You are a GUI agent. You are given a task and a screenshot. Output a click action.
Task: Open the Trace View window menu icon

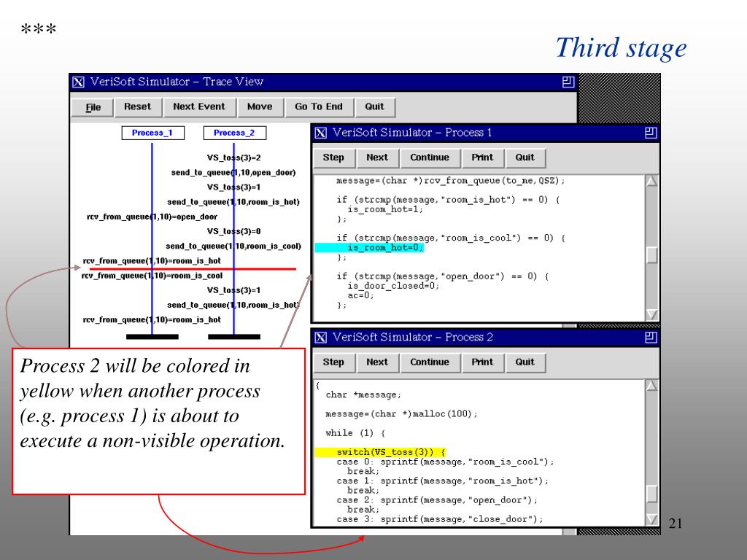pyautogui.click(x=78, y=82)
